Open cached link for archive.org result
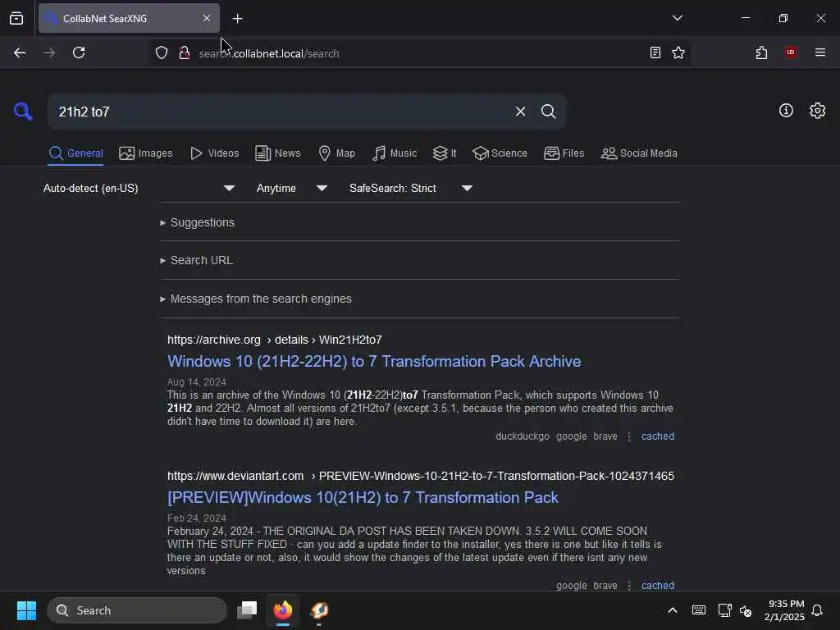This screenshot has height=630, width=840. tap(658, 436)
